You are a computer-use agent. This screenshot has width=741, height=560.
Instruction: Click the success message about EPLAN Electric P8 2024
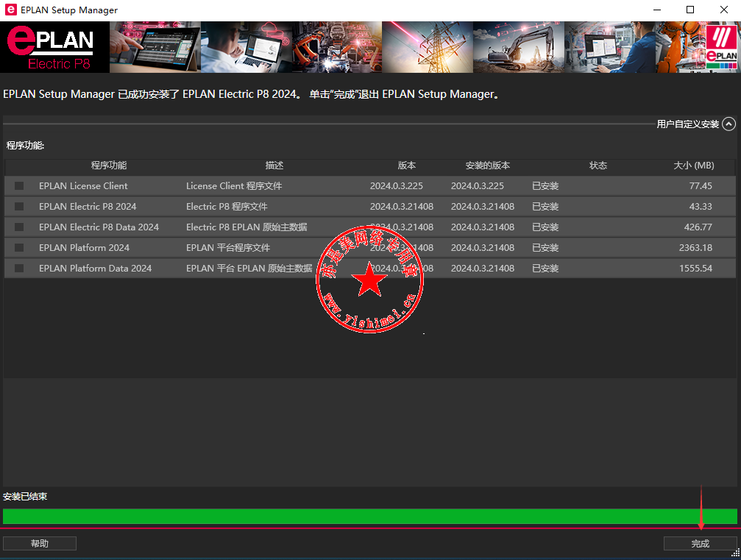tap(251, 94)
